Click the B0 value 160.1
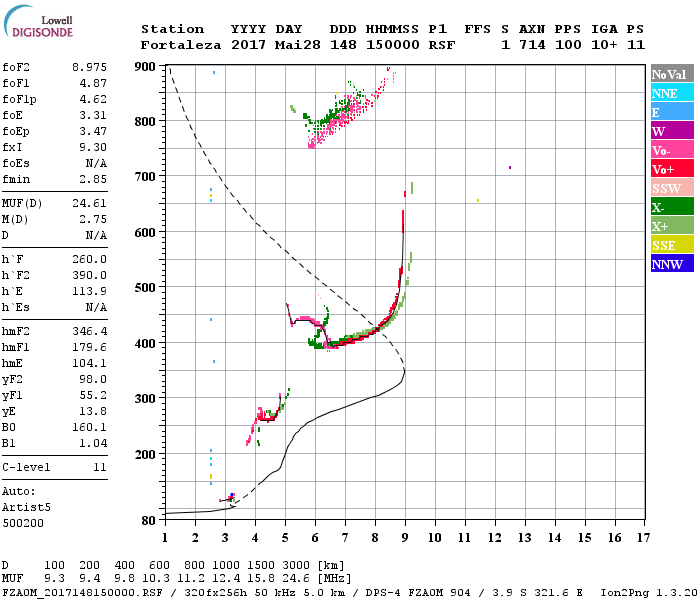The height and width of the screenshot is (600, 700). coord(89,428)
